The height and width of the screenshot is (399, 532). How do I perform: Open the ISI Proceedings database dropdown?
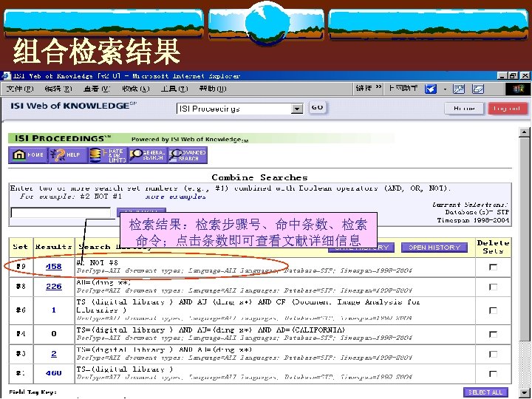297,109
